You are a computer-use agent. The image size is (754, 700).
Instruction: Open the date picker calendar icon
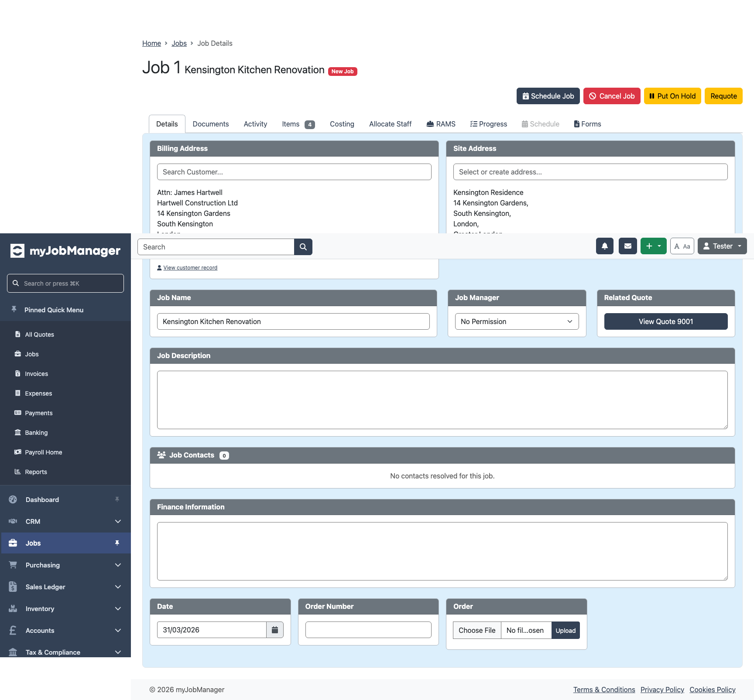(x=275, y=630)
